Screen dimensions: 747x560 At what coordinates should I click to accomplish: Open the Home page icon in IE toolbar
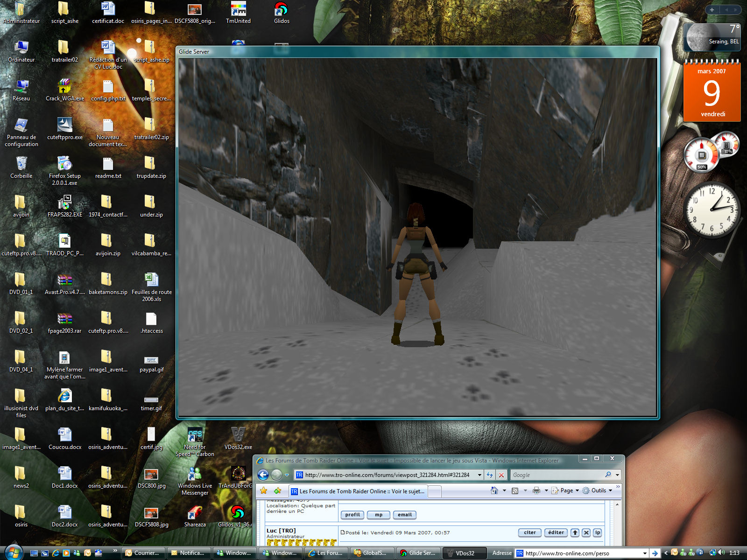(494, 490)
